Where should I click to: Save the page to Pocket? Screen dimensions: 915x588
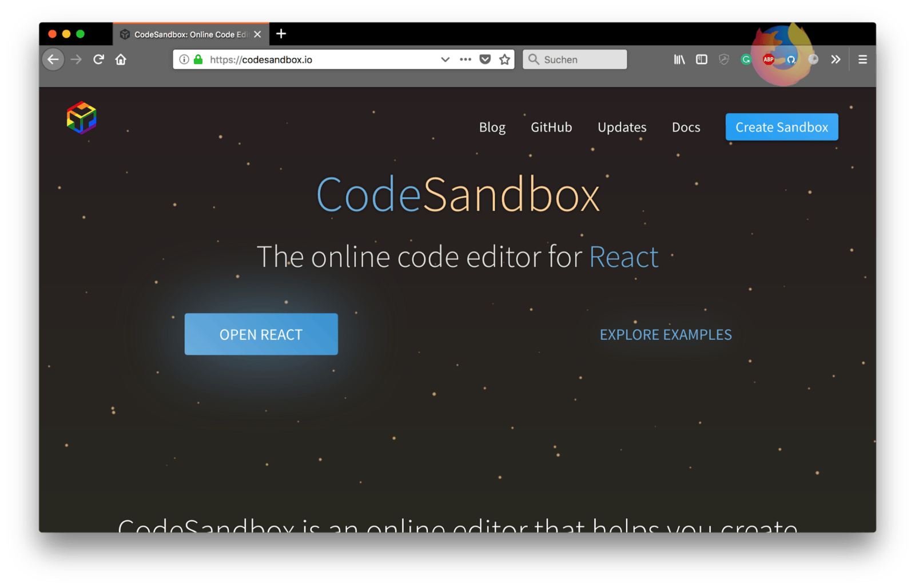pos(485,59)
